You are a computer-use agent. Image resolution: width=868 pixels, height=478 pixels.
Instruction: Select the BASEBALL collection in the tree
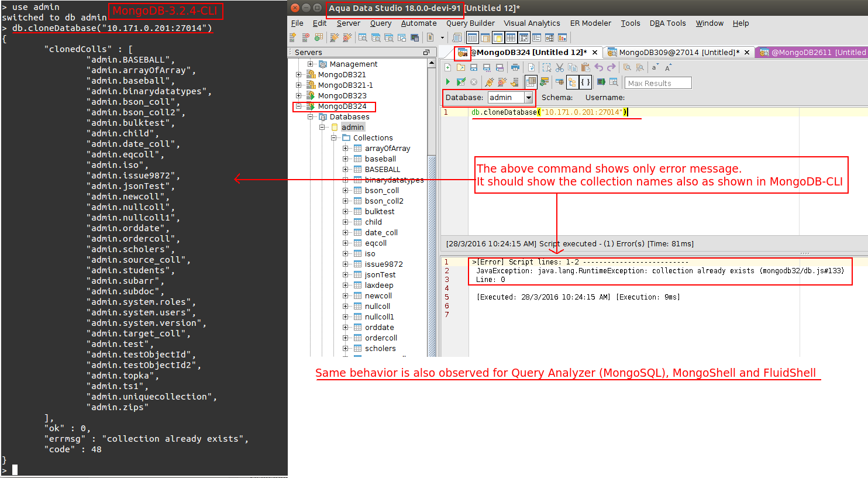point(383,169)
